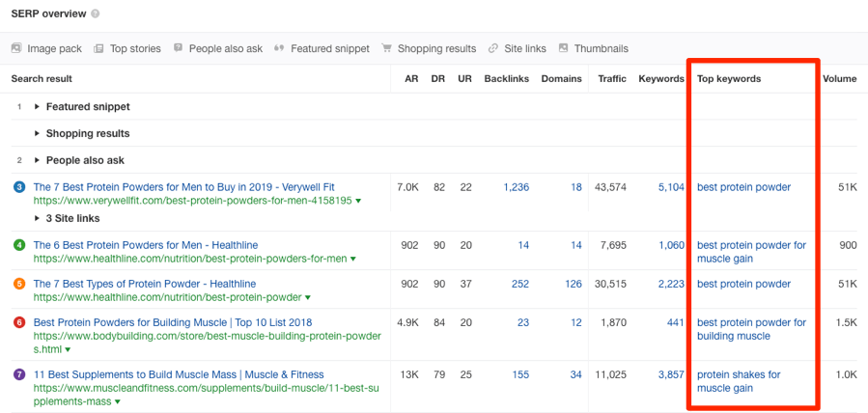868x413 pixels.
Task: Click the Shopping results cart icon
Action: (387, 48)
